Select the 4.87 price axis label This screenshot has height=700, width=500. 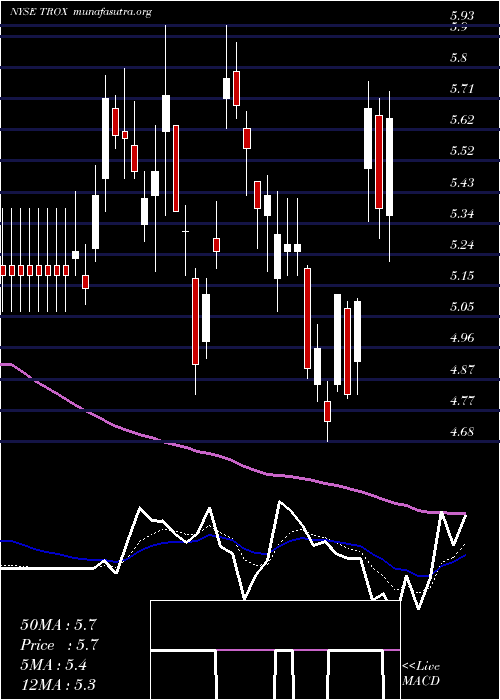pyautogui.click(x=462, y=369)
